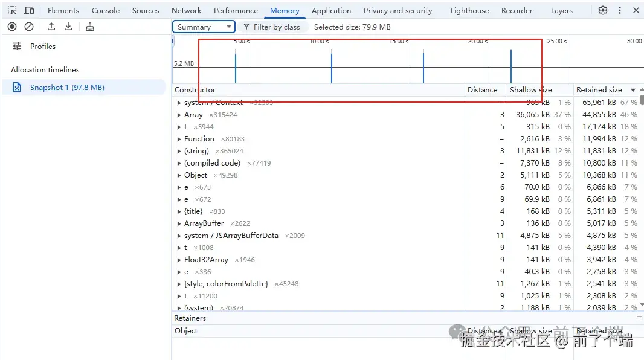Open the Layers tab
This screenshot has height=360, width=644.
pos(561,11)
